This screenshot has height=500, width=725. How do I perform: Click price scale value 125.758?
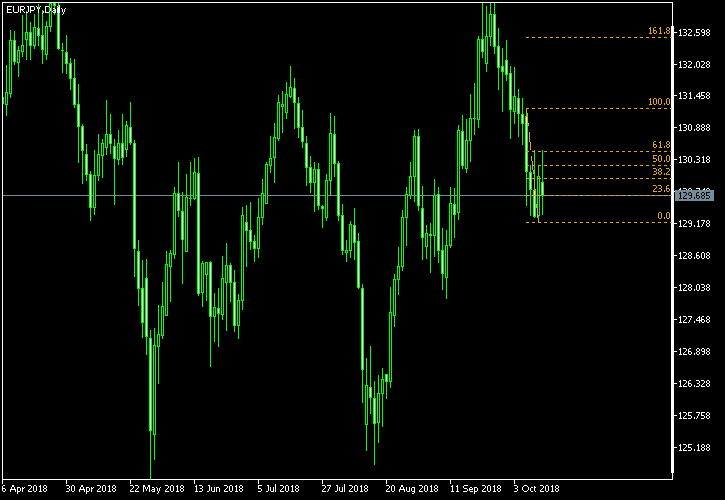(694, 415)
